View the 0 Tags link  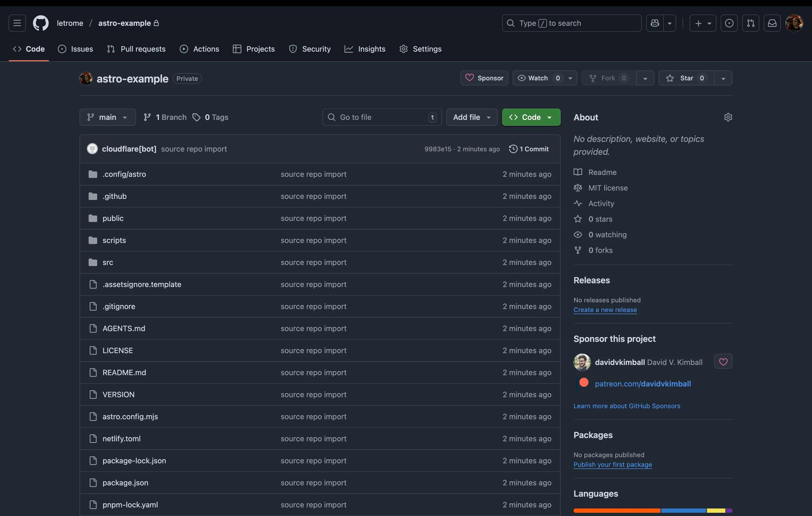point(211,117)
